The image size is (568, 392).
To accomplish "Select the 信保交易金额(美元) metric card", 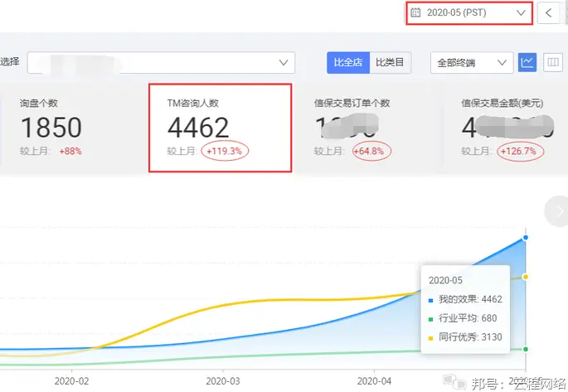I will 506,128.
